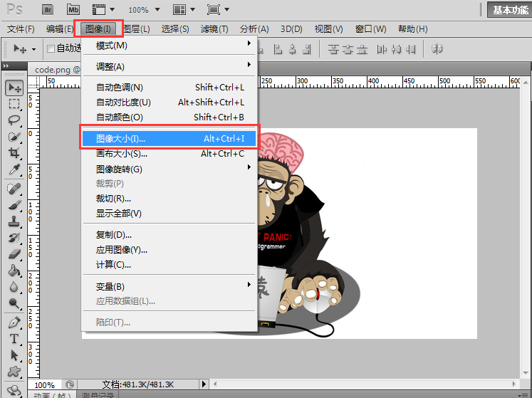
Task: Open the 选择(S) menu
Action: tap(175, 29)
